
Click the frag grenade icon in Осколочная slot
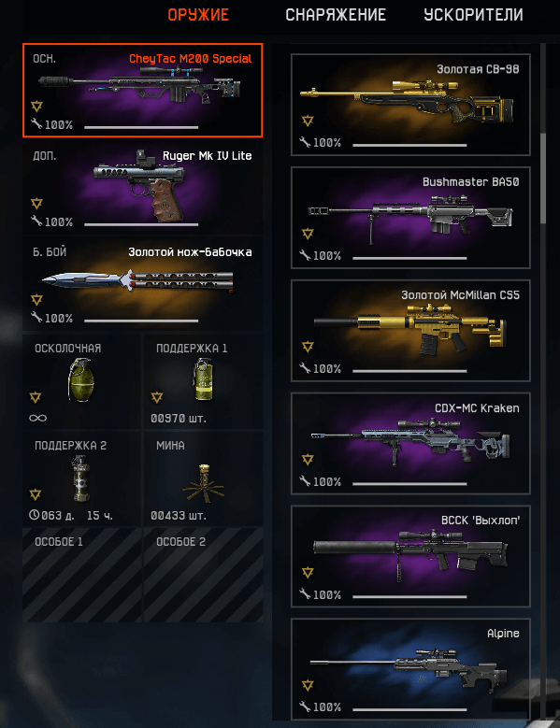[81, 380]
